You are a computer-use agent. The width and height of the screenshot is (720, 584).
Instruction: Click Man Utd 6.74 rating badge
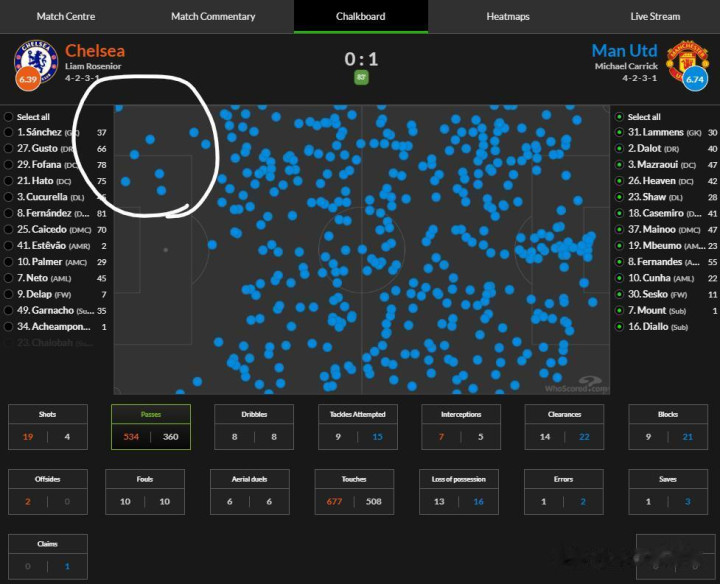[695, 79]
